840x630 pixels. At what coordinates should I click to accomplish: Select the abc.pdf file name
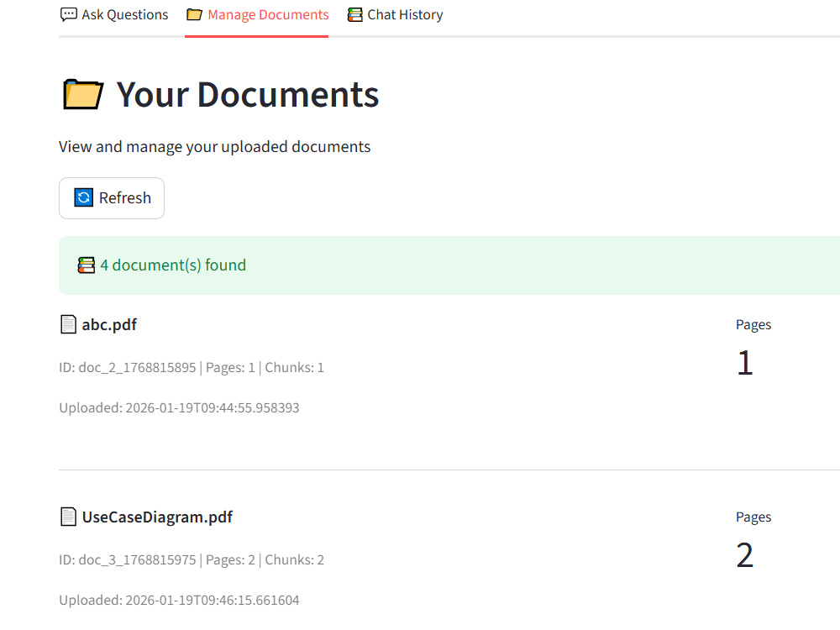point(109,324)
